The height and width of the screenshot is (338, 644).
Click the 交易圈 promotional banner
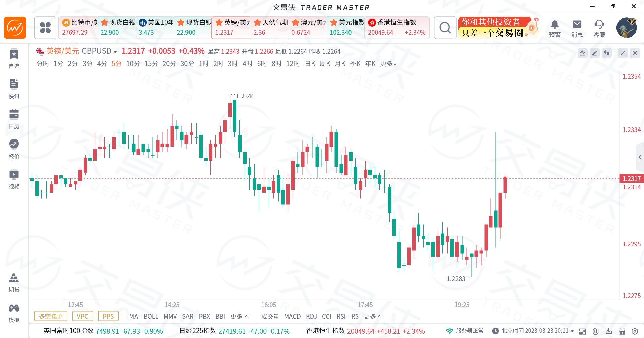click(498, 27)
